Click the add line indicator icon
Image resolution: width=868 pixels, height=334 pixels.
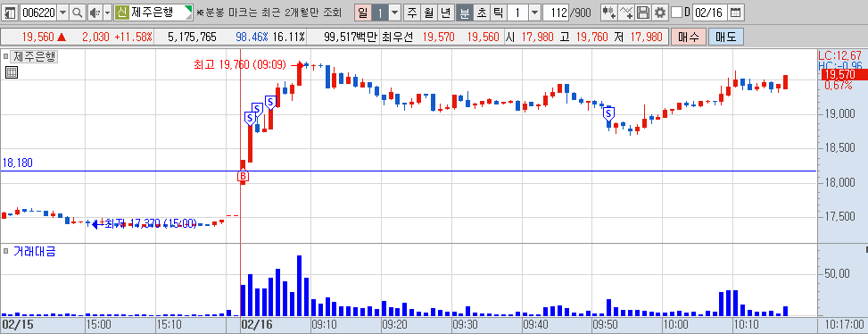click(626, 13)
